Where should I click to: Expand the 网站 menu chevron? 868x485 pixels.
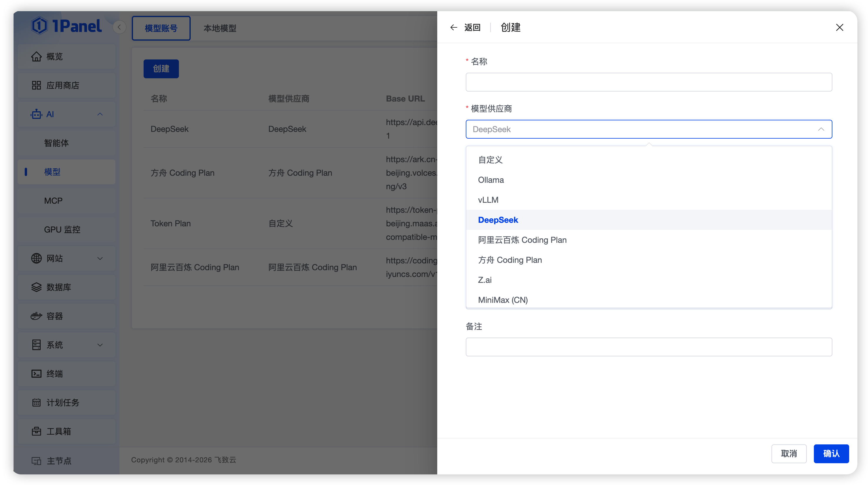(100, 258)
